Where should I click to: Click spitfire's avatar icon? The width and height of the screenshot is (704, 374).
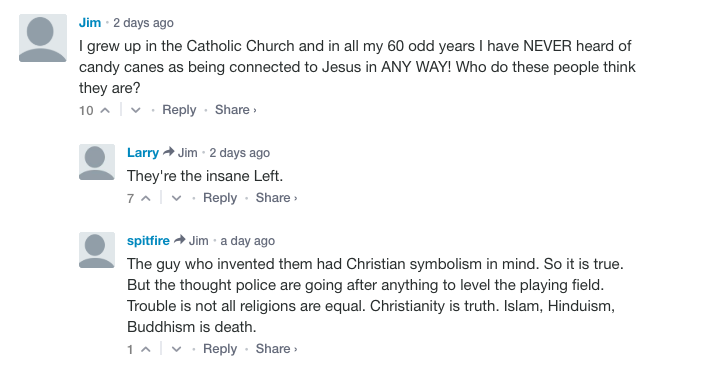97,250
